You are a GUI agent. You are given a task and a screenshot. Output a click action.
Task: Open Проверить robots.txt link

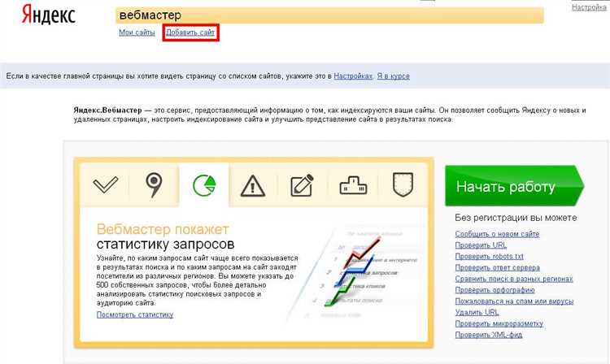[x=490, y=257]
